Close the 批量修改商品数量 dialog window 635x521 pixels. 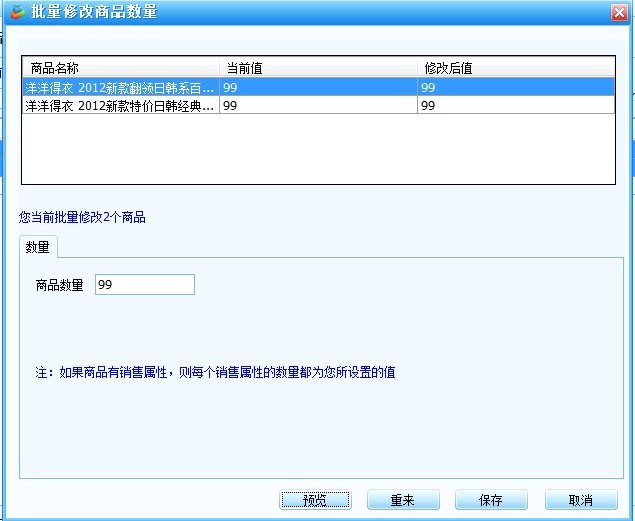point(619,13)
